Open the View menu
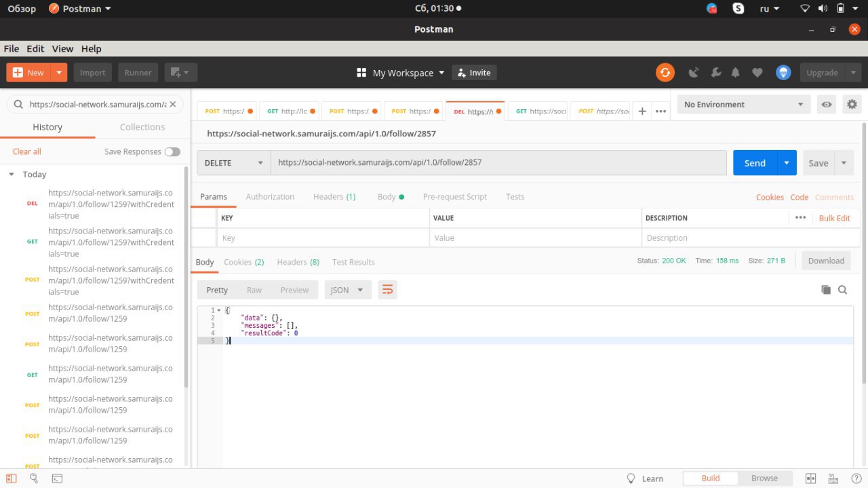The height and width of the screenshot is (488, 868). click(62, 49)
